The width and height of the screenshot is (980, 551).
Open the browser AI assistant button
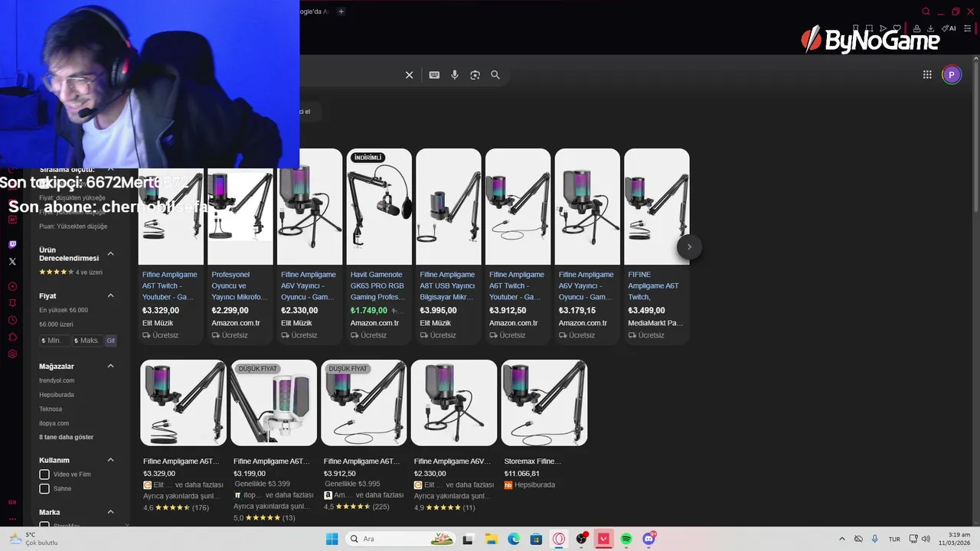(x=949, y=28)
